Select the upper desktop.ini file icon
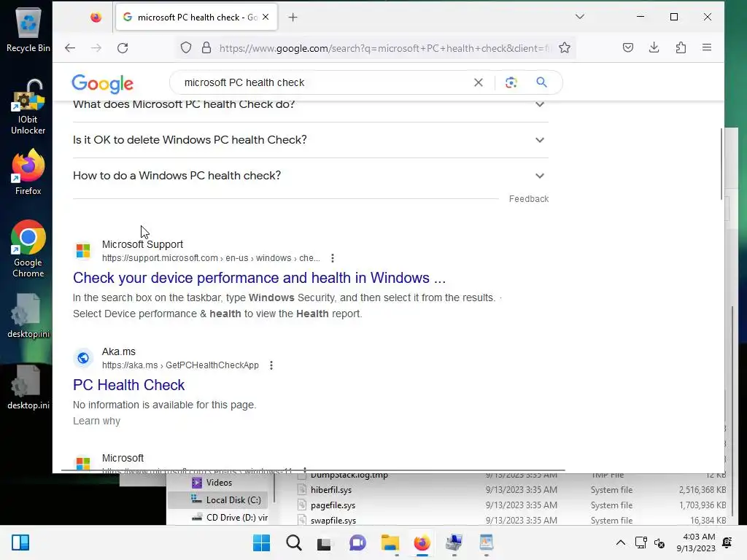This screenshot has width=747, height=560. [28, 316]
